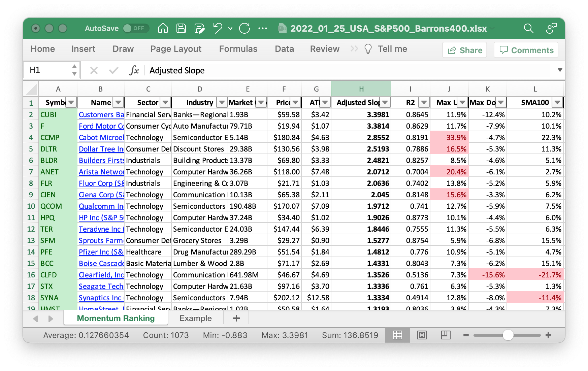Viewport: 588px width, 371px height.
Task: Save the workbook with floppy disk icon
Action: [x=181, y=28]
